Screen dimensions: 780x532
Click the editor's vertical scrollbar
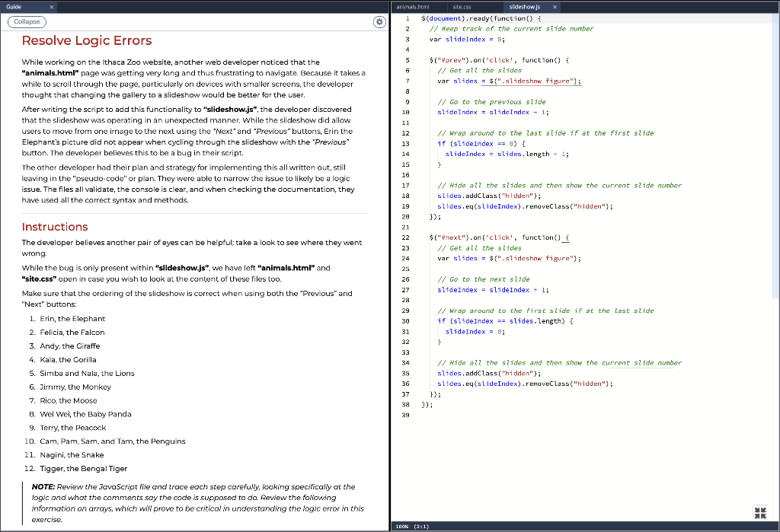(775, 152)
